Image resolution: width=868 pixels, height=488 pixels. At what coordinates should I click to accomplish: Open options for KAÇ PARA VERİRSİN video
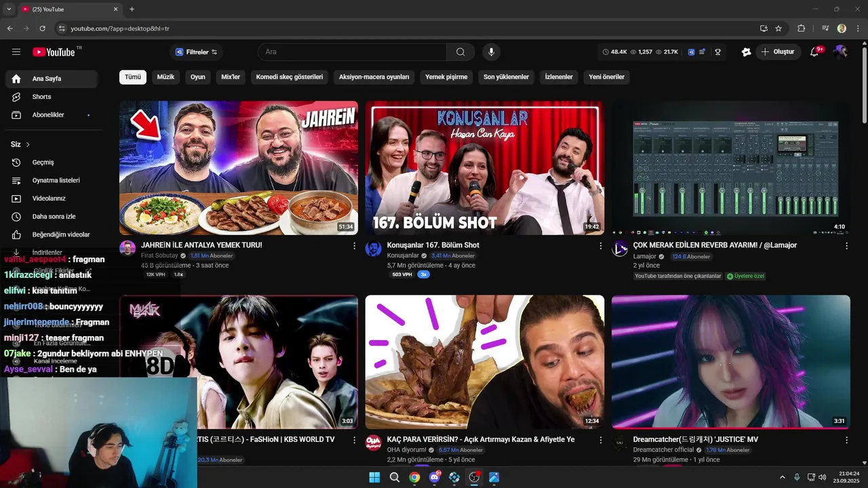point(600,441)
